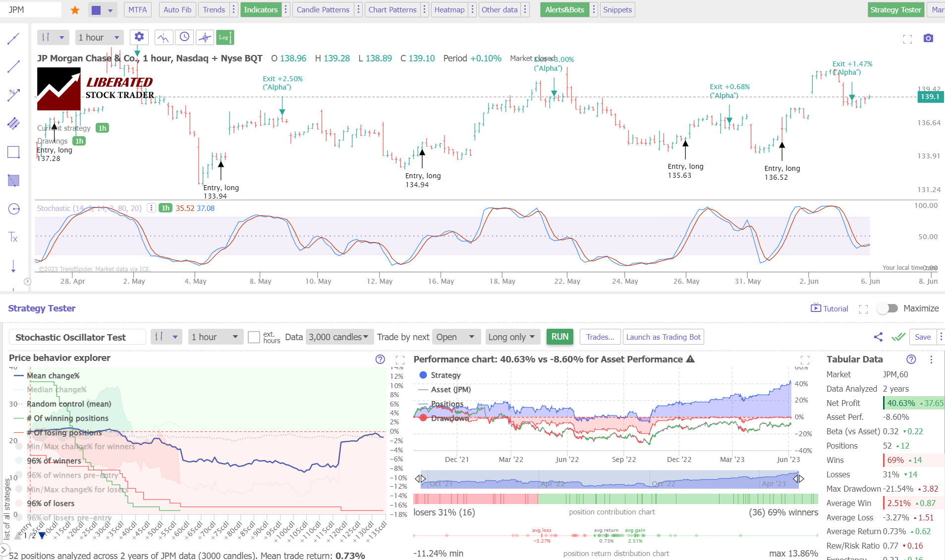Select the rectangle drawing tool
The width and height of the screenshot is (945, 560).
13,152
